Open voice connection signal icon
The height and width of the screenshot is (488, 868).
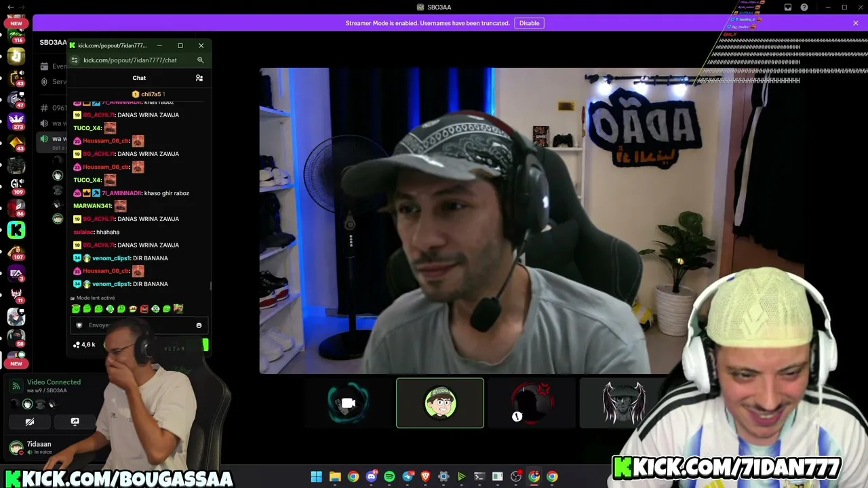[x=16, y=386]
